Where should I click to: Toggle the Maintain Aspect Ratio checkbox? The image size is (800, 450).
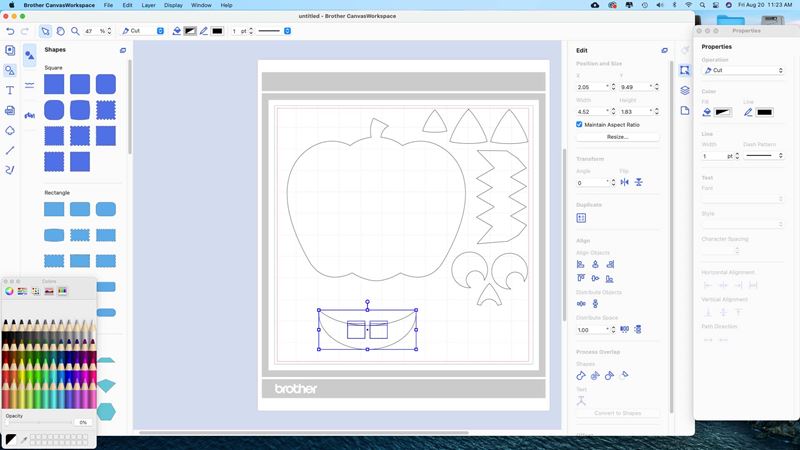tap(580, 124)
